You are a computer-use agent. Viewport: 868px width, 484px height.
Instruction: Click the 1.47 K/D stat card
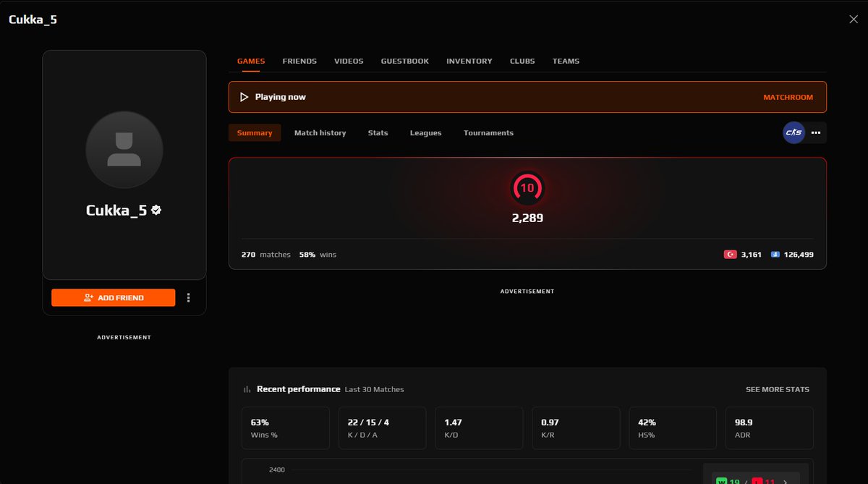[479, 428]
